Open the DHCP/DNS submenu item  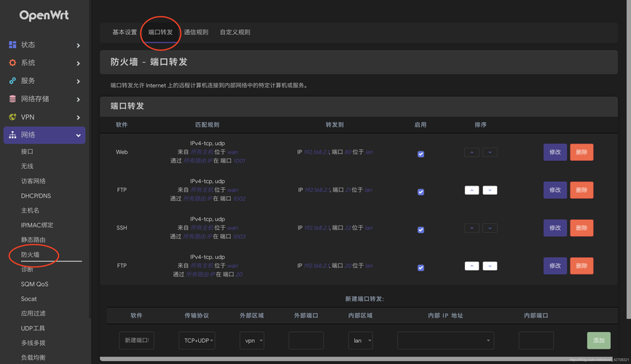36,196
